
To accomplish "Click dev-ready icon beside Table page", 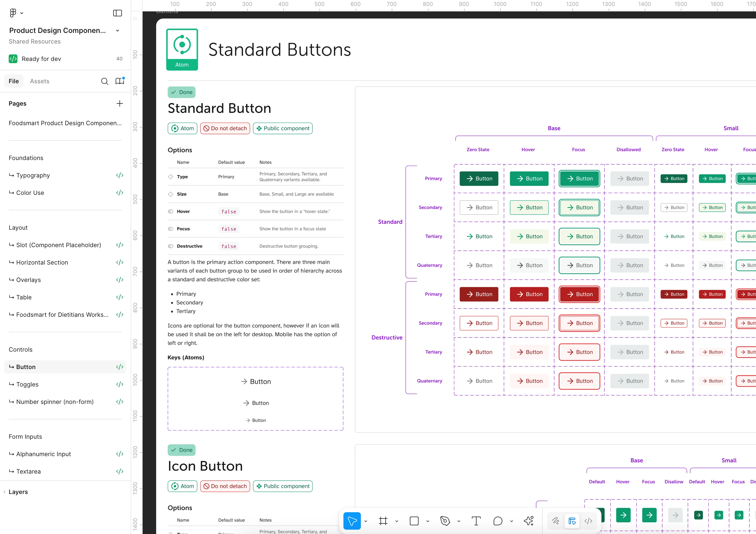I will click(119, 297).
